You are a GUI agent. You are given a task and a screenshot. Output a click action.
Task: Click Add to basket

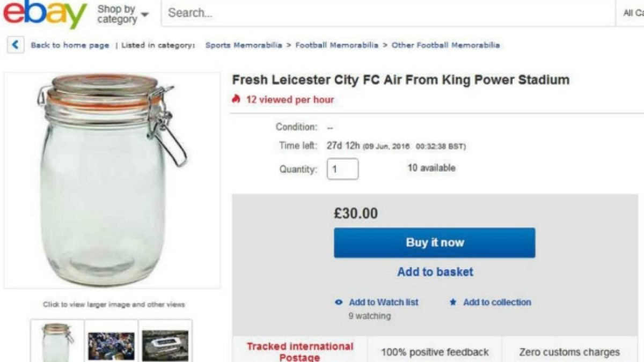(435, 272)
